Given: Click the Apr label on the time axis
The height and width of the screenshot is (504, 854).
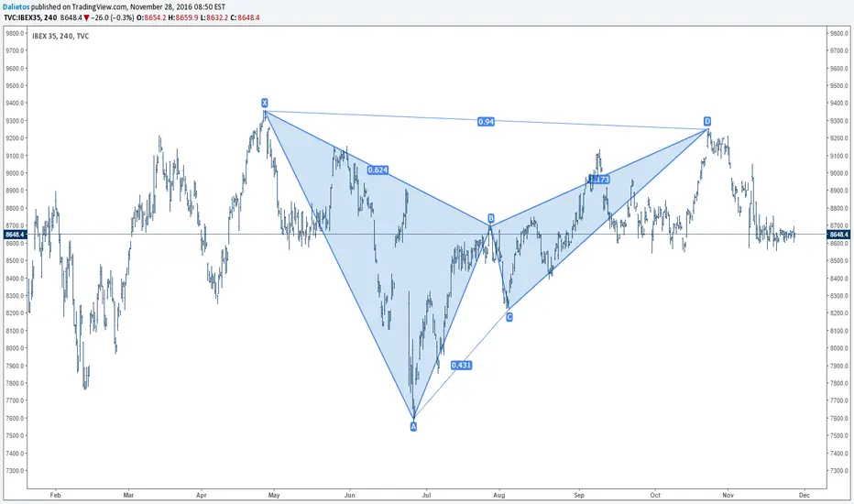Looking at the screenshot, I should click(x=202, y=495).
